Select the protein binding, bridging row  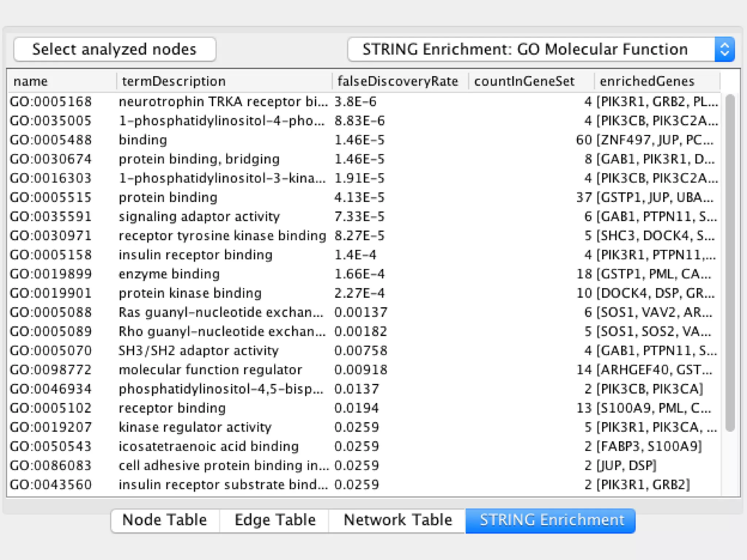pyautogui.click(x=199, y=159)
